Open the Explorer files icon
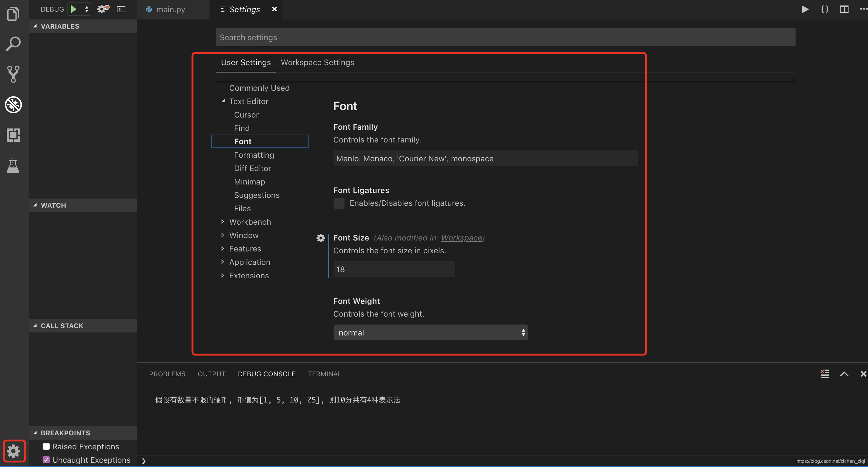 tap(13, 14)
